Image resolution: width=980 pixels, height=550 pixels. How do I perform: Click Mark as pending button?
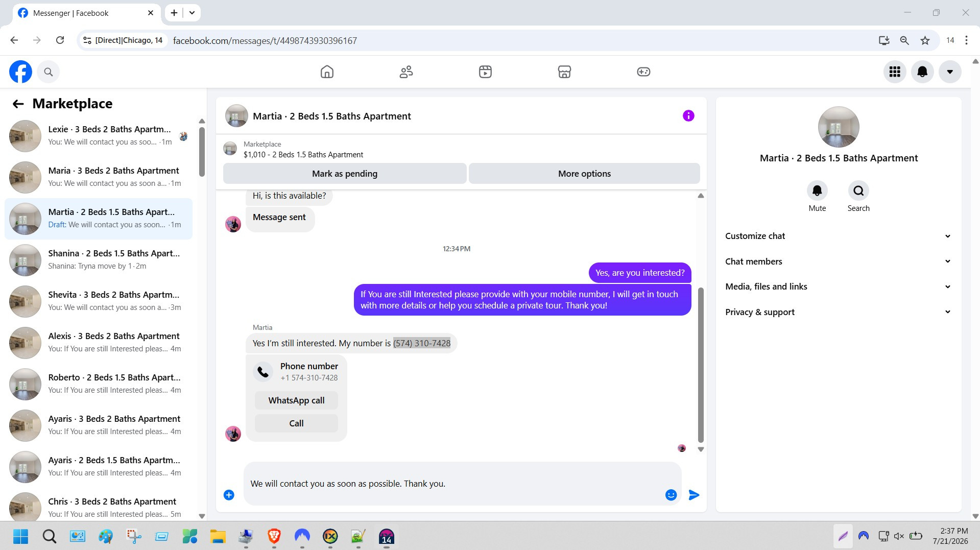pyautogui.click(x=345, y=174)
